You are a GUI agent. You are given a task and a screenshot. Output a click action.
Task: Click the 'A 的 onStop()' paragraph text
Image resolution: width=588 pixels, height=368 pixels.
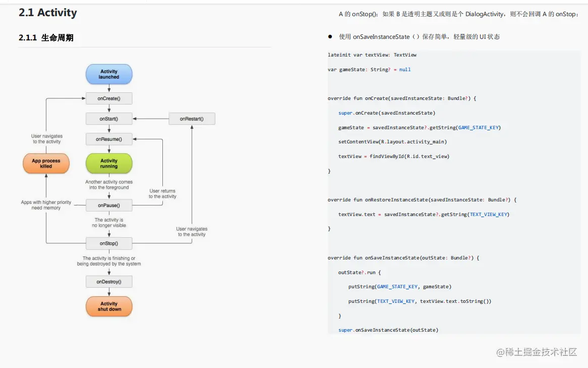point(458,14)
